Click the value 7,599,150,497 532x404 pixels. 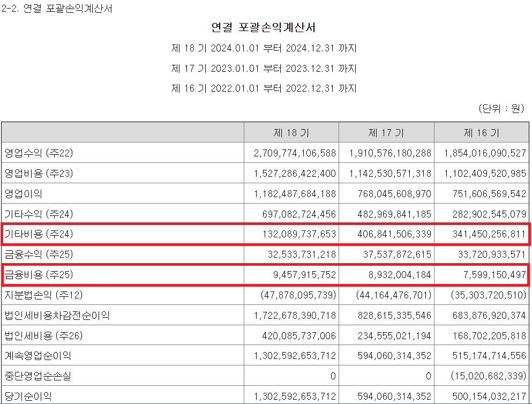(494, 275)
